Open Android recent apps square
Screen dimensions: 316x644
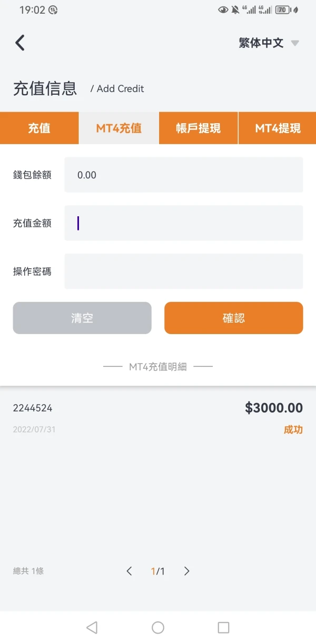click(223, 627)
